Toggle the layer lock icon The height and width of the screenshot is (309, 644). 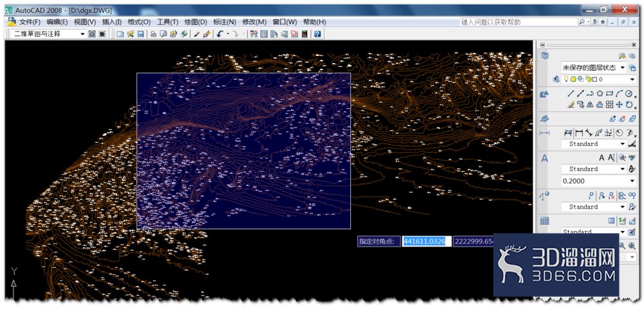pos(588,79)
